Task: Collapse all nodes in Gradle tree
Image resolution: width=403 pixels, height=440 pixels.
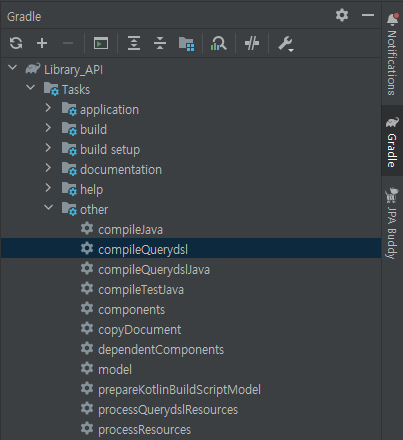Action: [x=160, y=43]
